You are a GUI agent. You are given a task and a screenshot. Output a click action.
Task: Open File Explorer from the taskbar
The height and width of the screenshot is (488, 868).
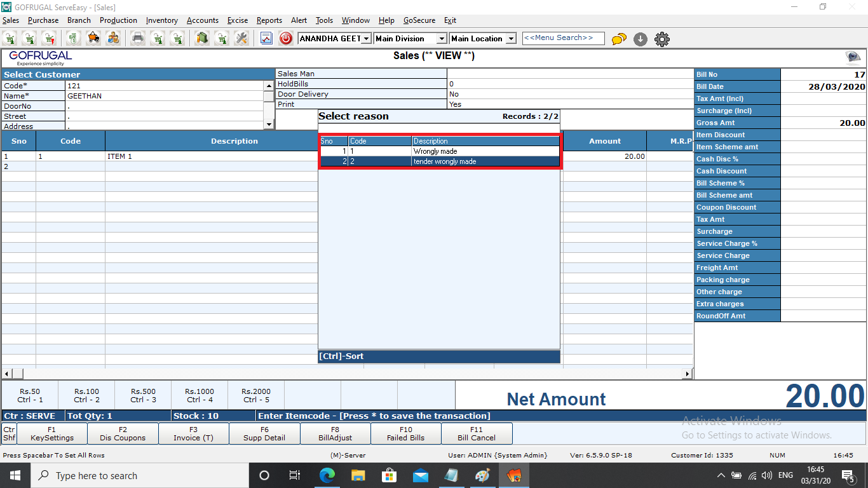pyautogui.click(x=358, y=475)
